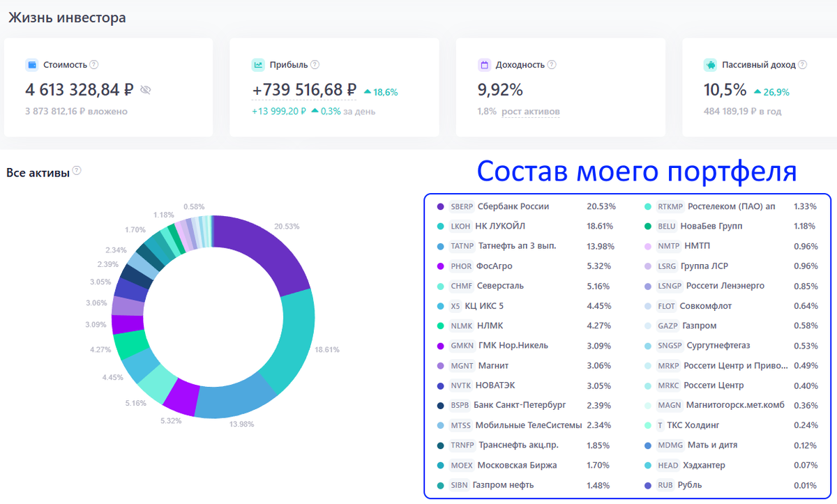This screenshot has height=504, width=837.
Task: Click the CHMF ticker badge
Action: click(x=462, y=286)
